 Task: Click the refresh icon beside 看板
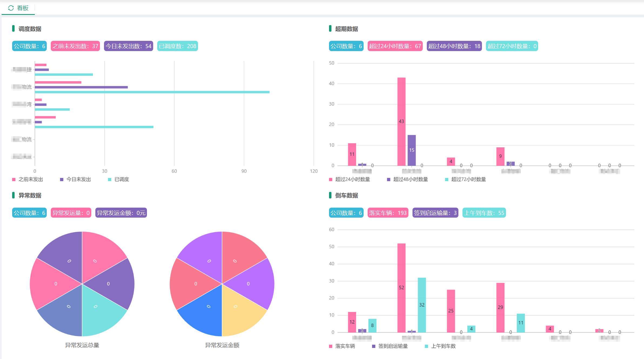[11, 8]
